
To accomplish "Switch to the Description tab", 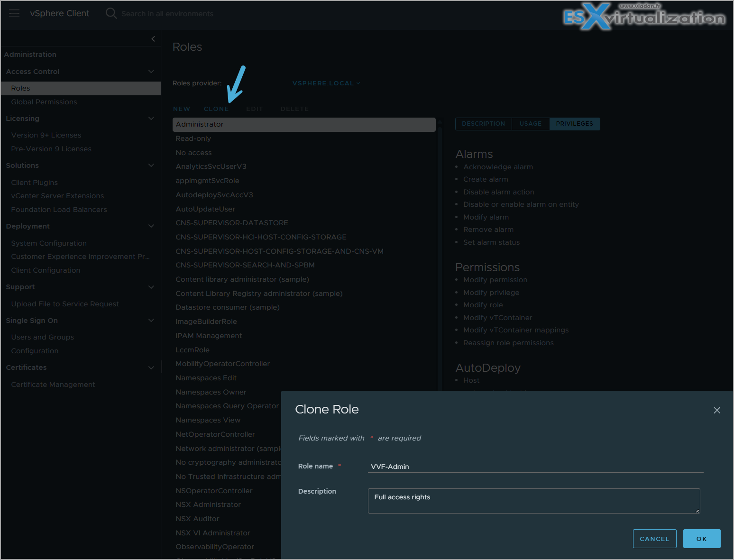I will tap(484, 124).
